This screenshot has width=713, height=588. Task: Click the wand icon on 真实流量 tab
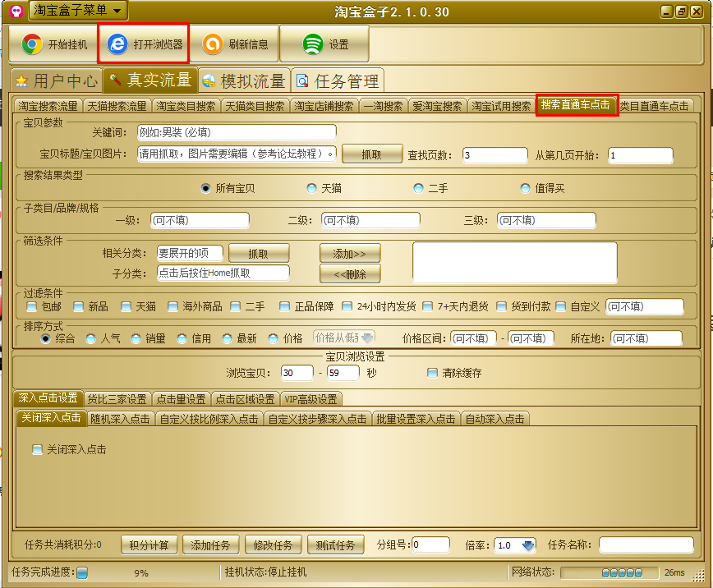(115, 80)
